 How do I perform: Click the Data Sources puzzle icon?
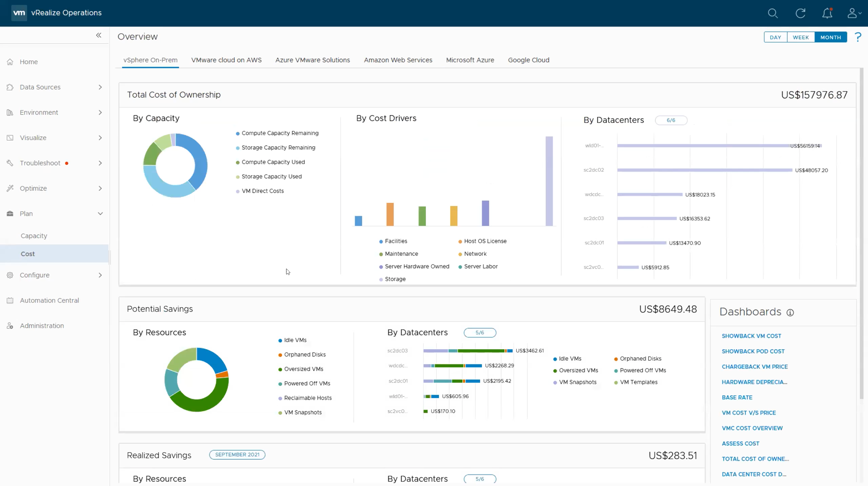point(10,87)
